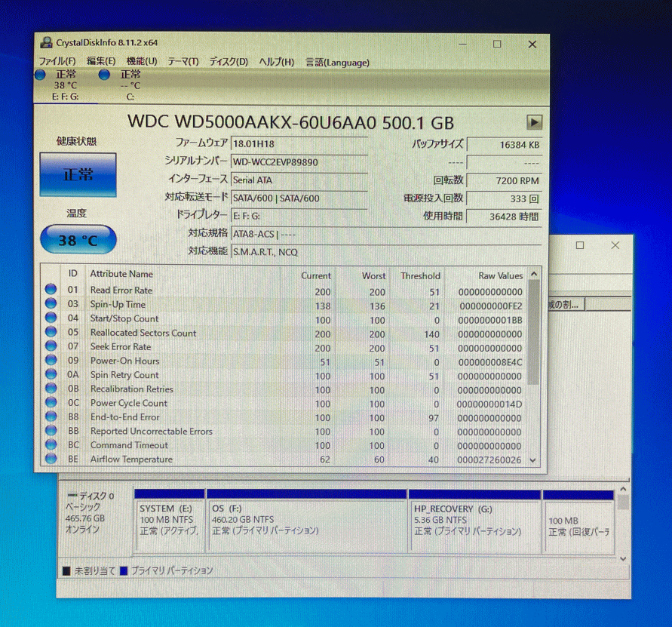Screen dimensions: 672x627
Task: Click the next-disk arrow button
Action: [534, 122]
